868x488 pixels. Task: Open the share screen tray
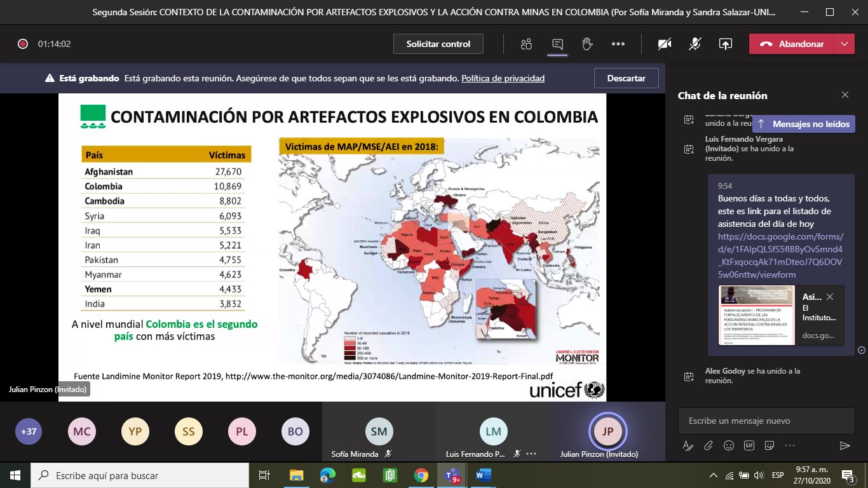click(725, 44)
